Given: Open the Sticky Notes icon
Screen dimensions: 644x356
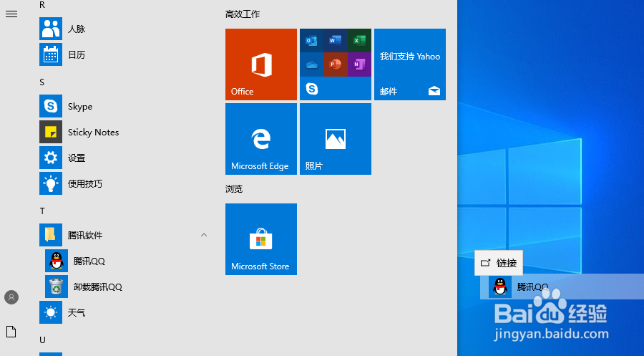Looking at the screenshot, I should point(51,132).
